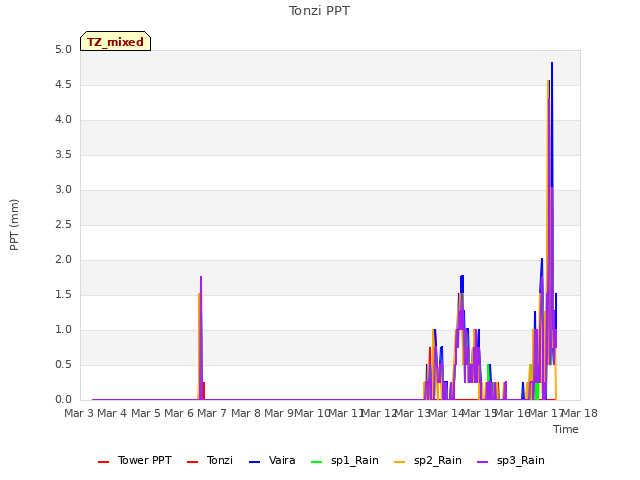Image resolution: width=640 pixels, height=480 pixels.
Task: Click the 3.0 y-axis tick label
Action: (x=63, y=190)
